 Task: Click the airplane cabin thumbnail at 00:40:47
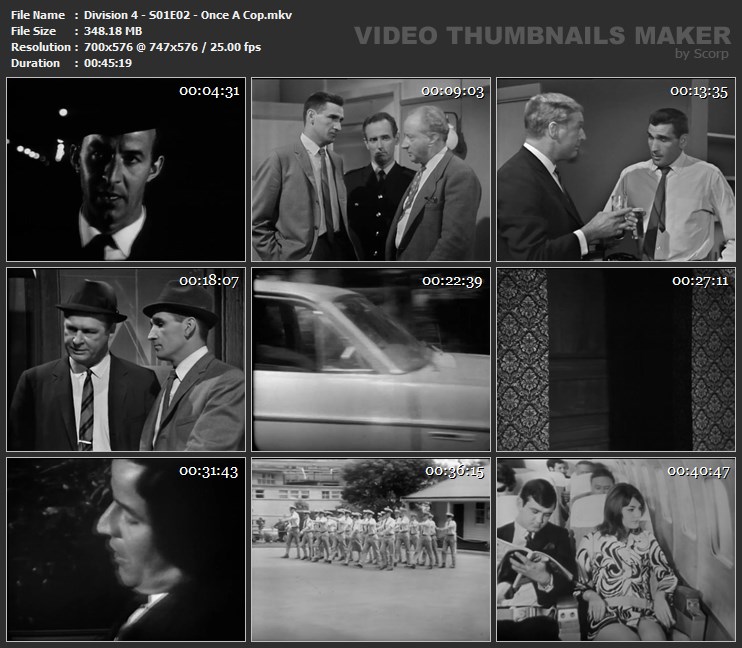[x=616, y=550]
